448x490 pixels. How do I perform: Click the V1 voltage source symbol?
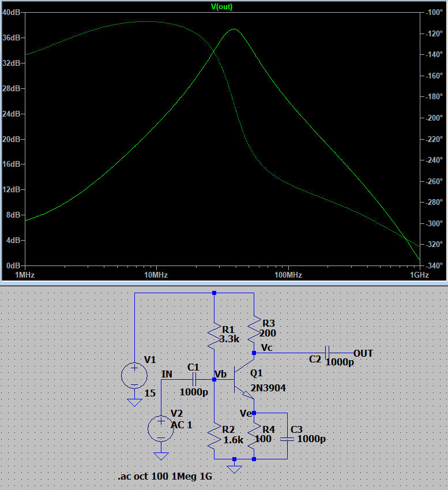tap(134, 376)
